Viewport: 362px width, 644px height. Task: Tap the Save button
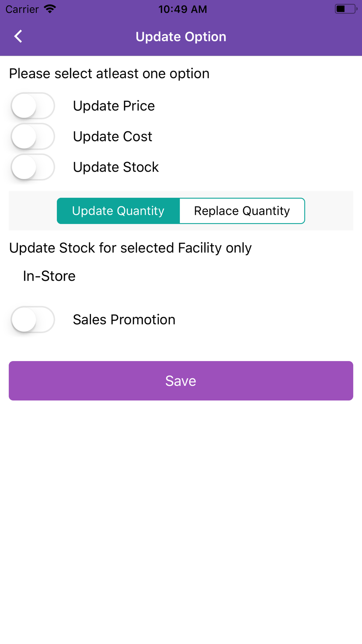click(181, 381)
